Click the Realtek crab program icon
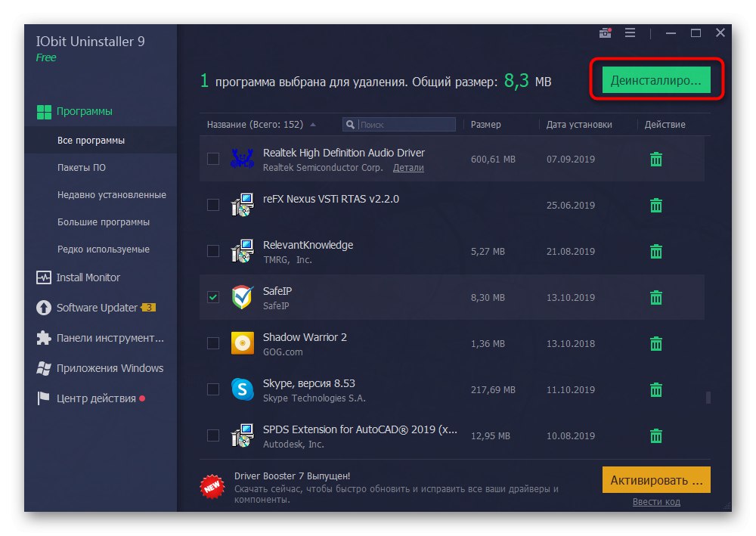This screenshot has width=756, height=536. pyautogui.click(x=242, y=159)
